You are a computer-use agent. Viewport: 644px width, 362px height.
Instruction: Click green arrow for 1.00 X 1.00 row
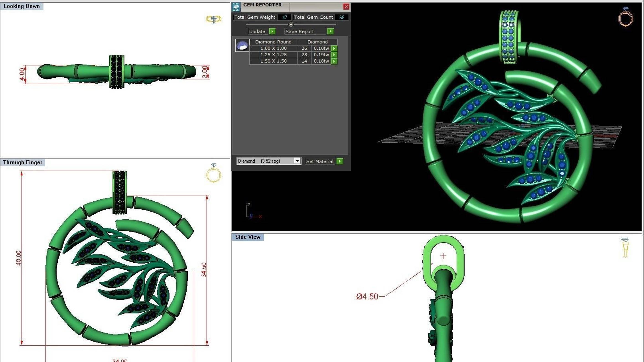(334, 48)
